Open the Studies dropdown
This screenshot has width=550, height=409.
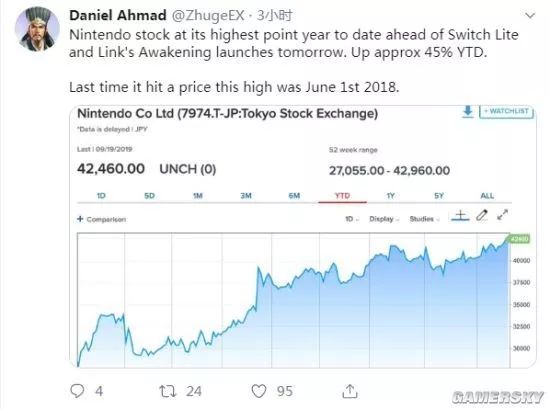click(x=424, y=219)
